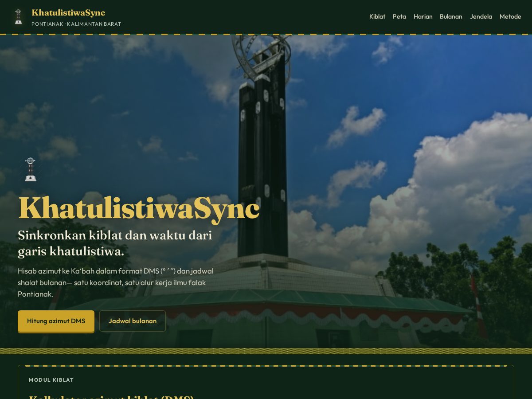
Task: Click the monument logo icon in header
Action: click(18, 17)
